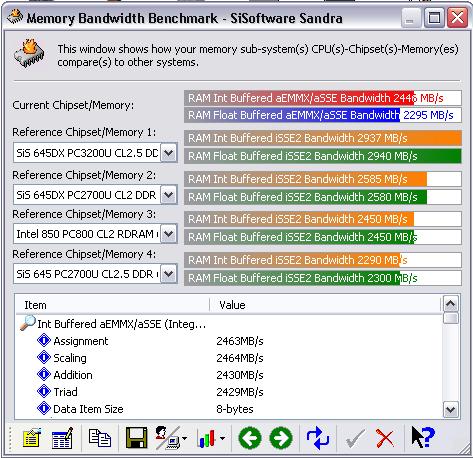Open dropdown arrow beside bar chart icon
The width and height of the screenshot is (473, 458).
point(223,438)
